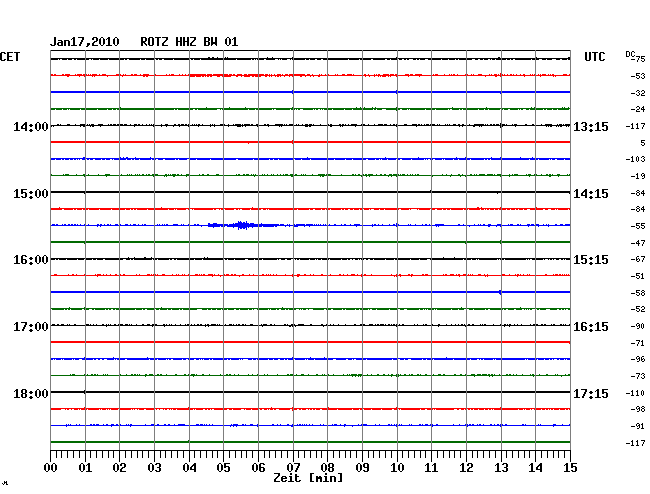The height and width of the screenshot is (494, 650).
Task: Select the DC offset value -24
Action: tap(638, 109)
